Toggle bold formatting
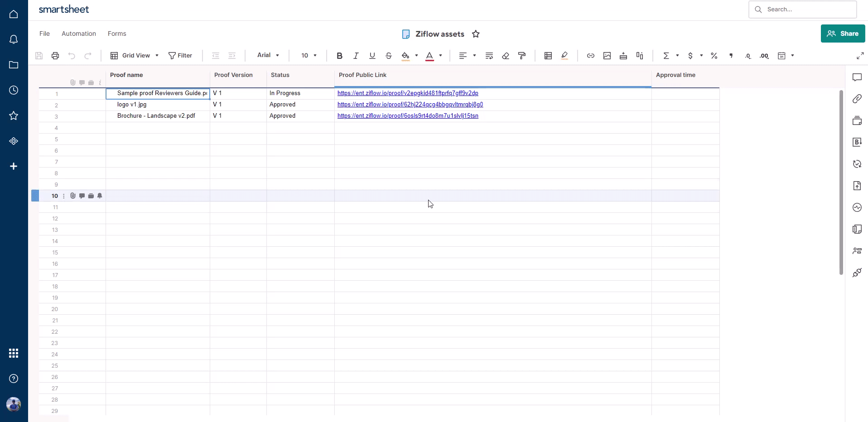The image size is (868, 422). [x=339, y=56]
